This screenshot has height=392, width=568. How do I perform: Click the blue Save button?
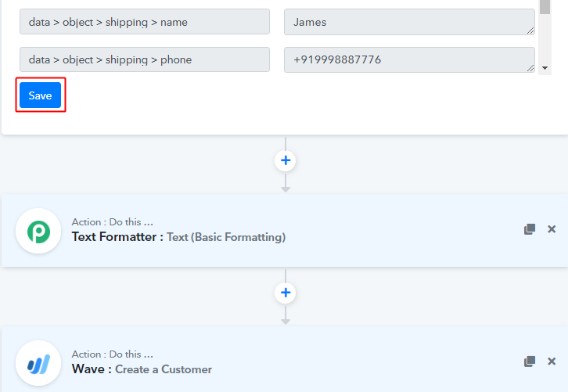40,95
